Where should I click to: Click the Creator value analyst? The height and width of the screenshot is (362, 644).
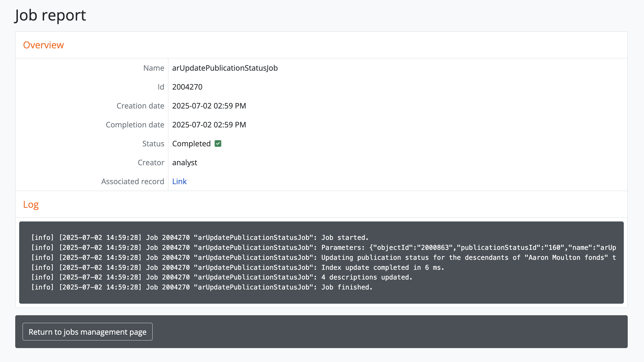point(185,162)
